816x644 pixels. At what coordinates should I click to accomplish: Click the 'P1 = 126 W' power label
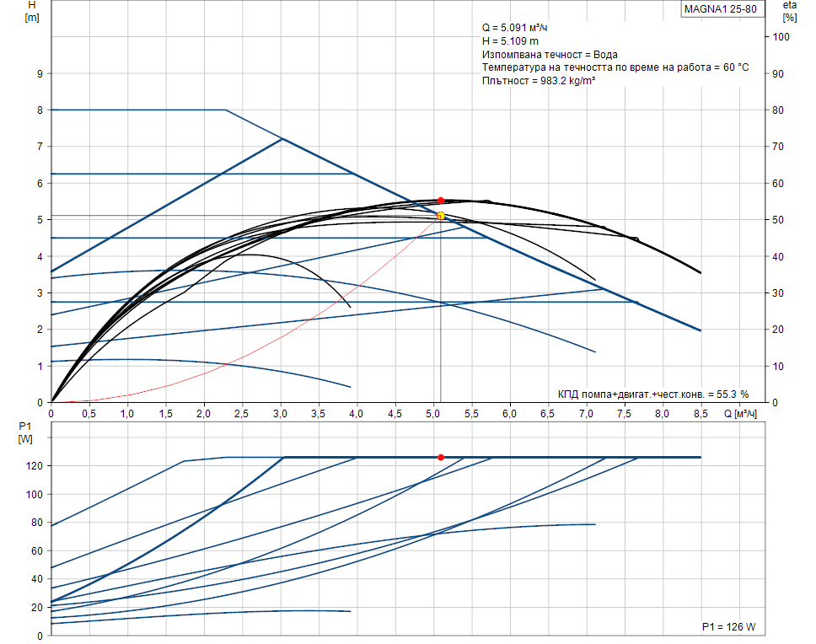pos(728,627)
